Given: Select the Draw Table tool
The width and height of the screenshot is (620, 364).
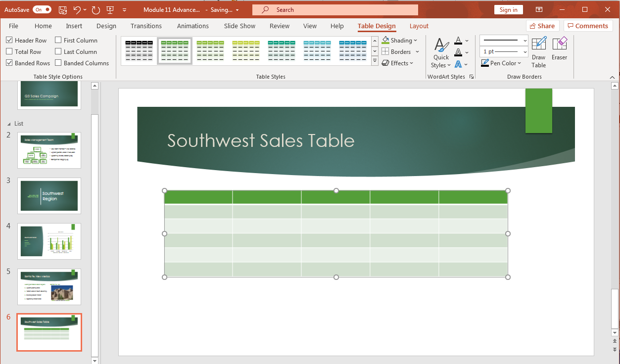Looking at the screenshot, I should 538,51.
